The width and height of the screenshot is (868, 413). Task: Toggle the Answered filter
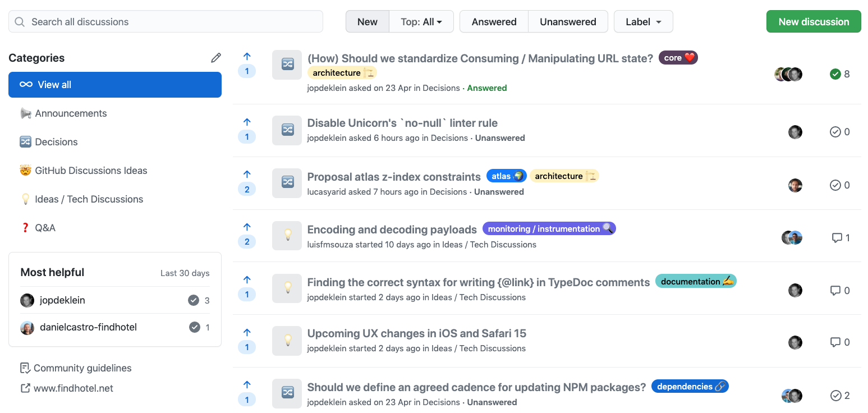click(x=494, y=22)
